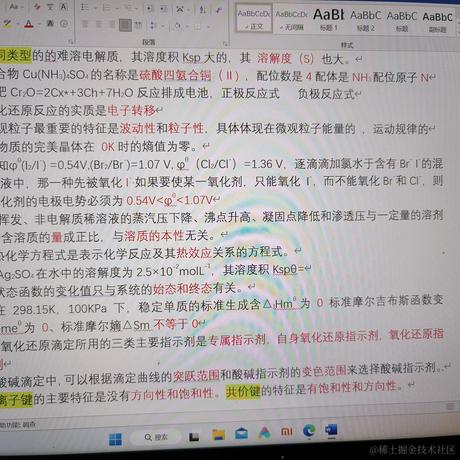This screenshot has width=460, height=460.
Task: Click the red text 波动性
Action: (x=137, y=128)
